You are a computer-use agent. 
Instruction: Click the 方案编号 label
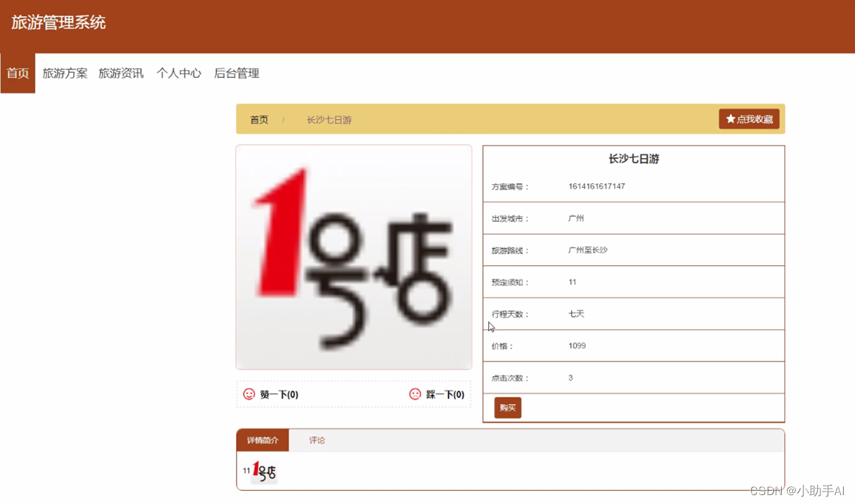510,186
